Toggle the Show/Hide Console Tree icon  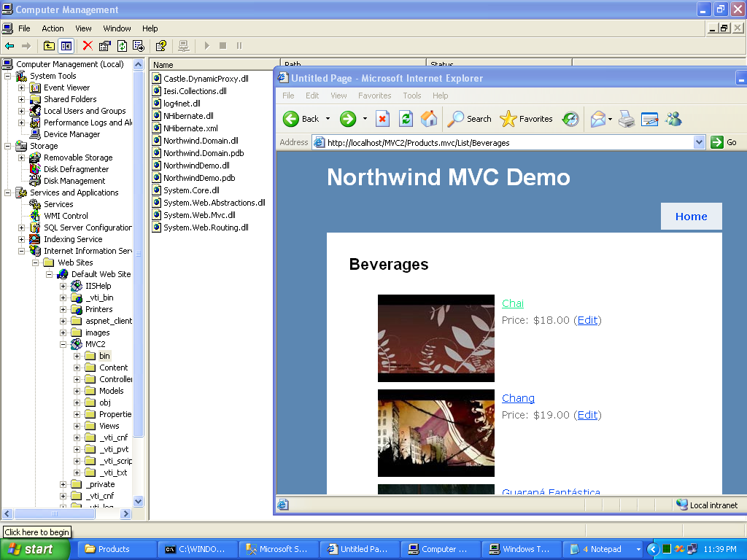coord(66,46)
